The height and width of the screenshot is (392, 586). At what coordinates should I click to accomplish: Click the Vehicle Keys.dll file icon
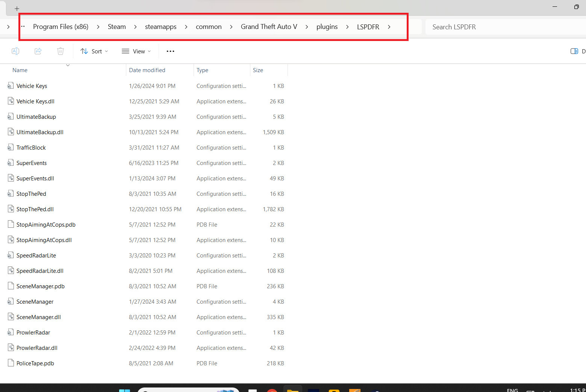point(11,101)
